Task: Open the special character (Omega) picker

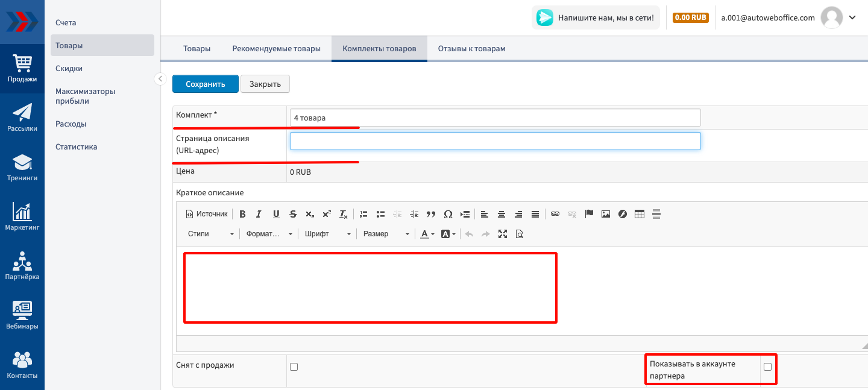Action: (448, 214)
